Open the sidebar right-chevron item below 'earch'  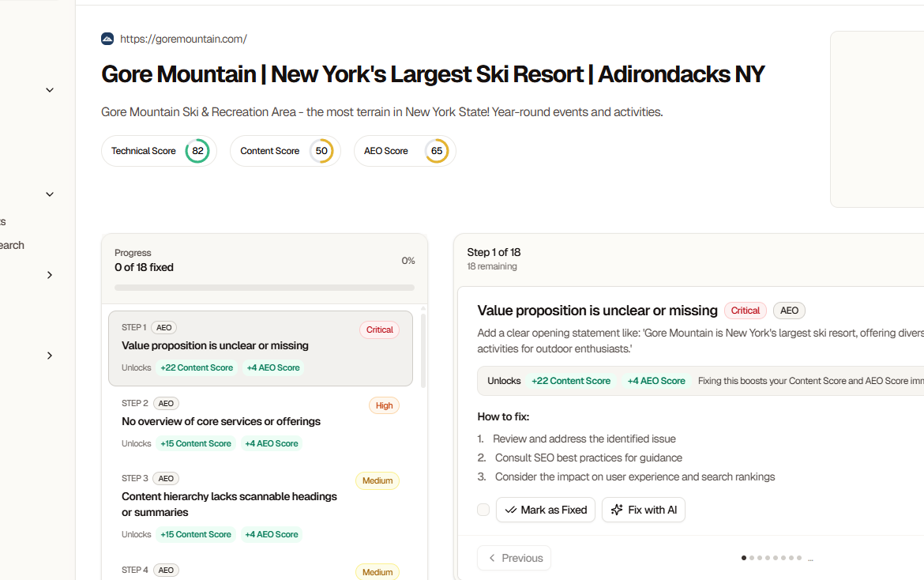pyautogui.click(x=50, y=275)
